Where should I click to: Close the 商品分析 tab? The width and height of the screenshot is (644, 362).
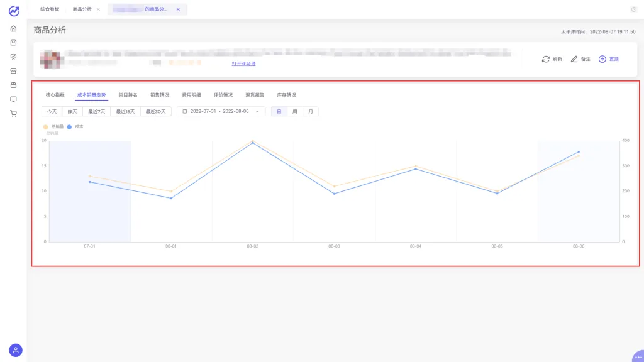[98, 9]
